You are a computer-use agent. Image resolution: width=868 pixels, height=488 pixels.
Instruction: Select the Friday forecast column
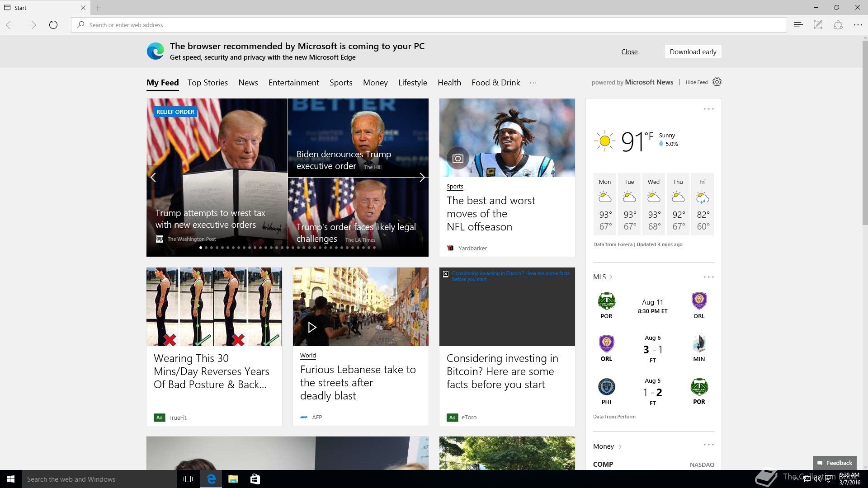click(702, 204)
